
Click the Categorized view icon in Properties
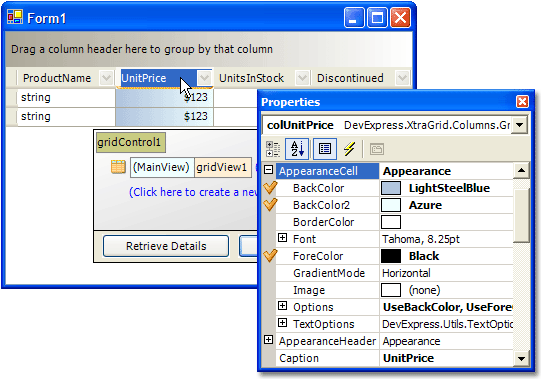click(273, 149)
